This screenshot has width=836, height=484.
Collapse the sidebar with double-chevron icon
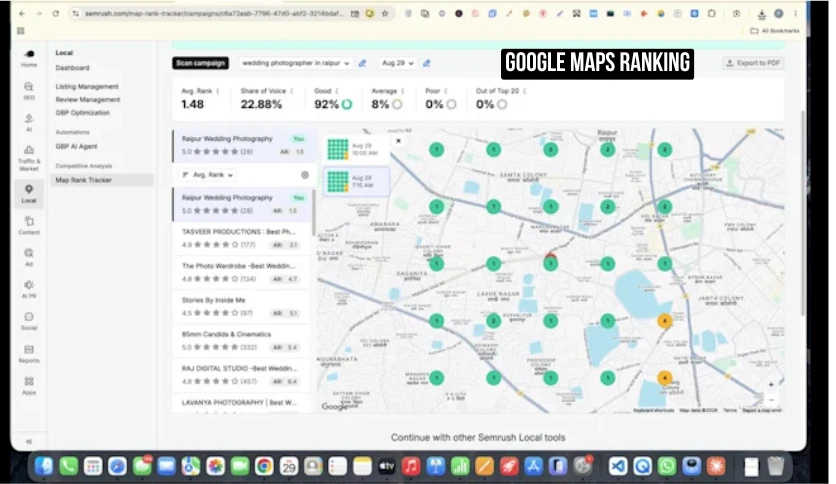pos(29,441)
